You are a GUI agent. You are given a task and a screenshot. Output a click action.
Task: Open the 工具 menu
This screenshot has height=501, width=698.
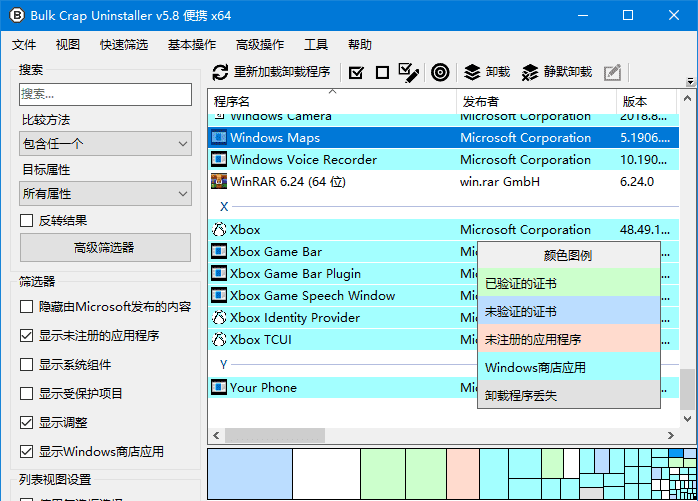coord(316,45)
